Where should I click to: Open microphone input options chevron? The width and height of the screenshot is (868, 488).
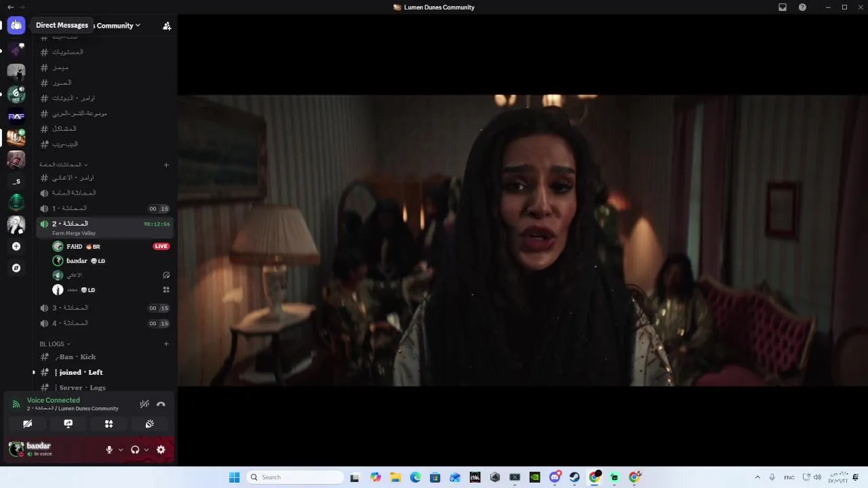pyautogui.click(x=121, y=449)
